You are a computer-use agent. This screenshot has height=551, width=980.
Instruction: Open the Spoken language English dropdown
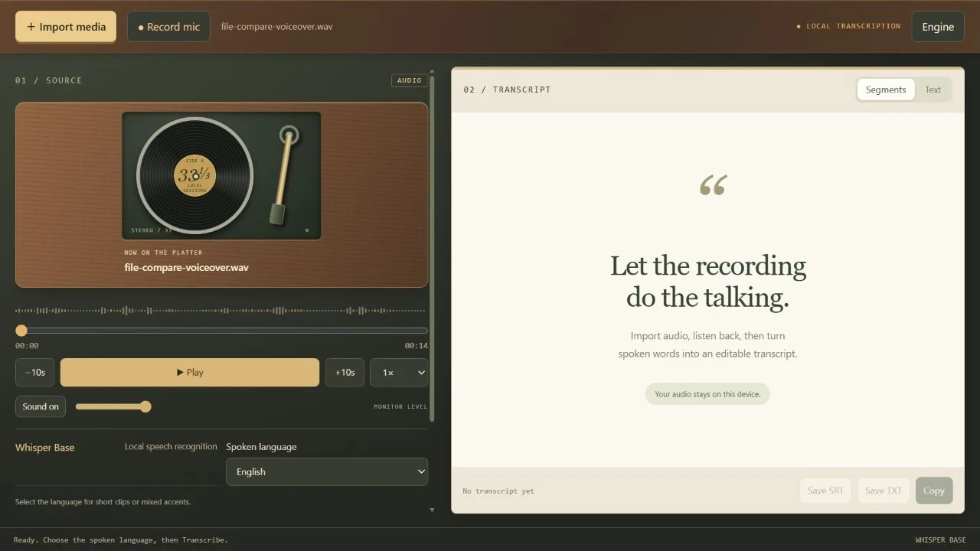pos(327,471)
